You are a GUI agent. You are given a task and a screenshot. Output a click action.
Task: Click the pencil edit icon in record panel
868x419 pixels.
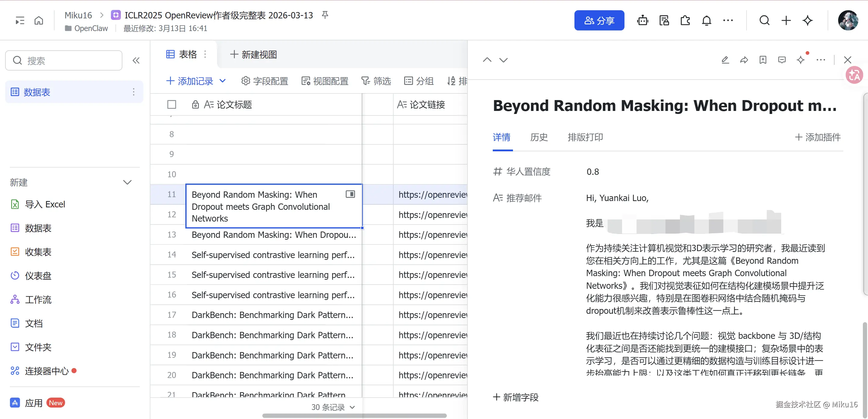pos(725,60)
